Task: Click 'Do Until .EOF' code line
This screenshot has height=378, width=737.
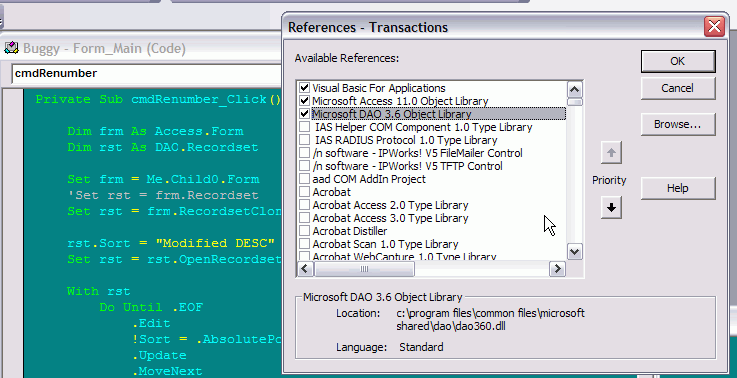Action: [151, 307]
